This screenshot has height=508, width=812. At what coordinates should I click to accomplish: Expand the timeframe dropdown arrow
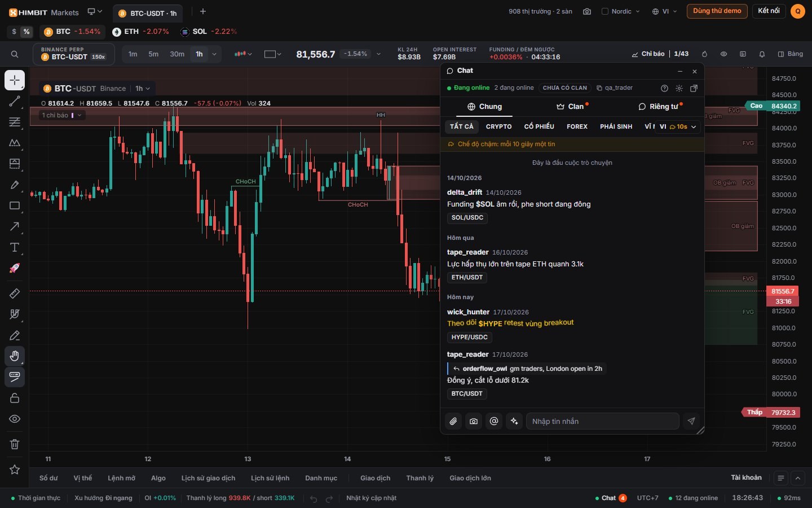(x=214, y=54)
